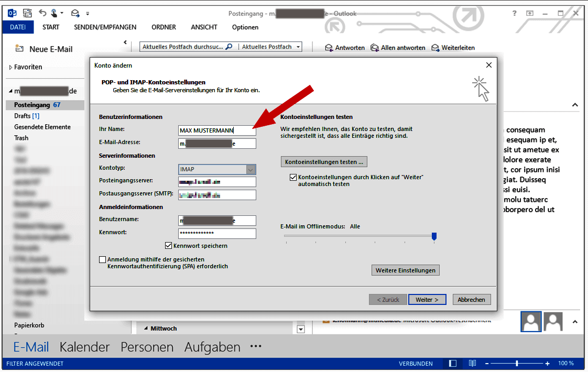Open the Optionen tab
588x372 pixels.
(x=245, y=27)
